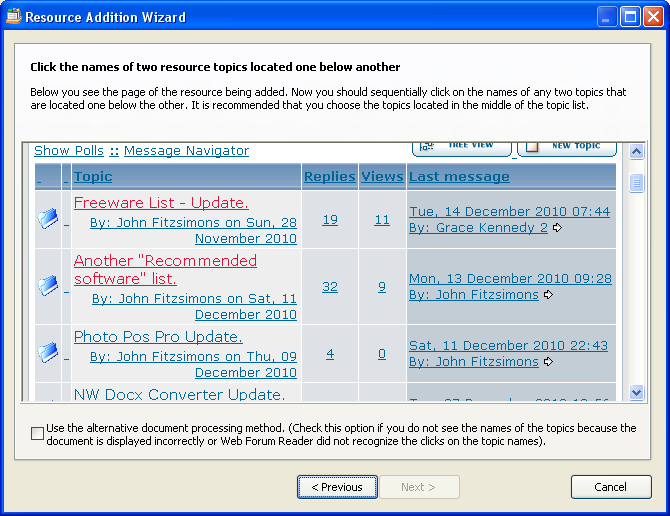Screen dimensions: 670x516
Task: Click the Show Polls link
Action: click(x=68, y=151)
